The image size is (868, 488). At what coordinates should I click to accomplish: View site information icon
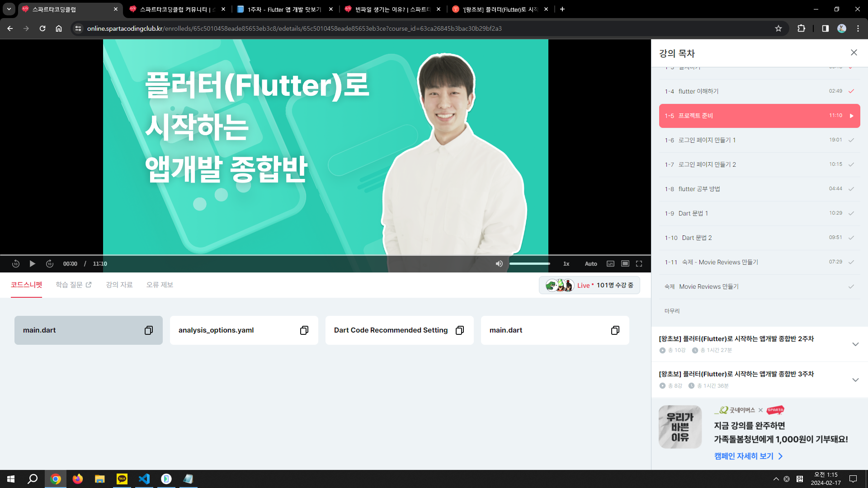[x=78, y=28]
